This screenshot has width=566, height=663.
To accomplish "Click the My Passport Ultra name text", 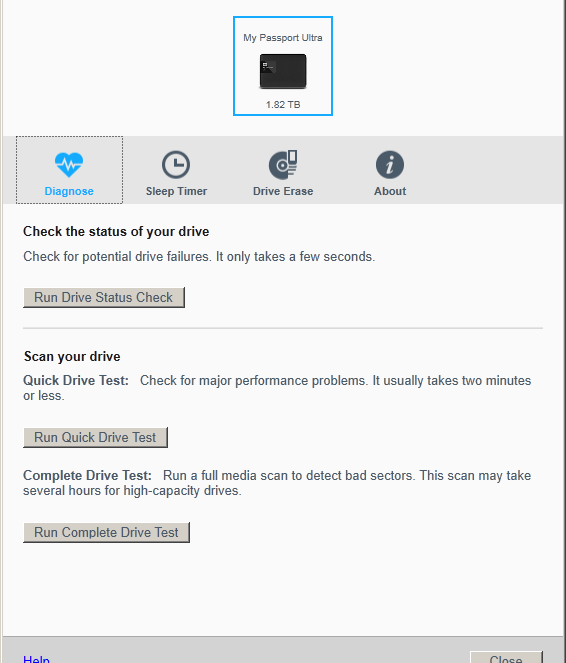I will point(283,38).
